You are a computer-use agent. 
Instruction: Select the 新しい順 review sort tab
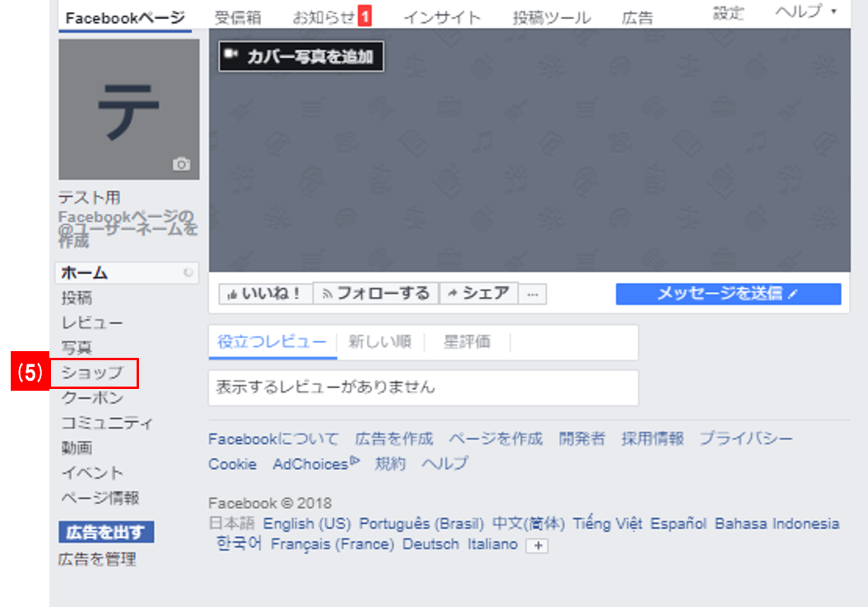(379, 342)
